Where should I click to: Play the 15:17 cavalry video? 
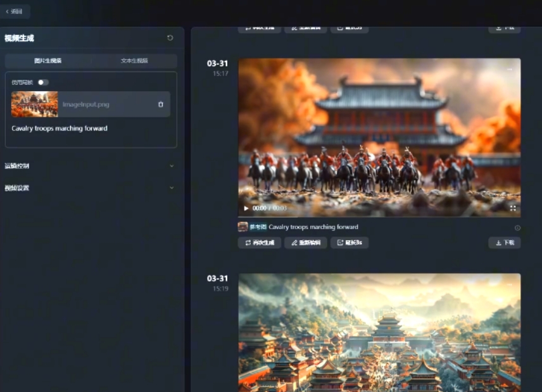point(246,208)
